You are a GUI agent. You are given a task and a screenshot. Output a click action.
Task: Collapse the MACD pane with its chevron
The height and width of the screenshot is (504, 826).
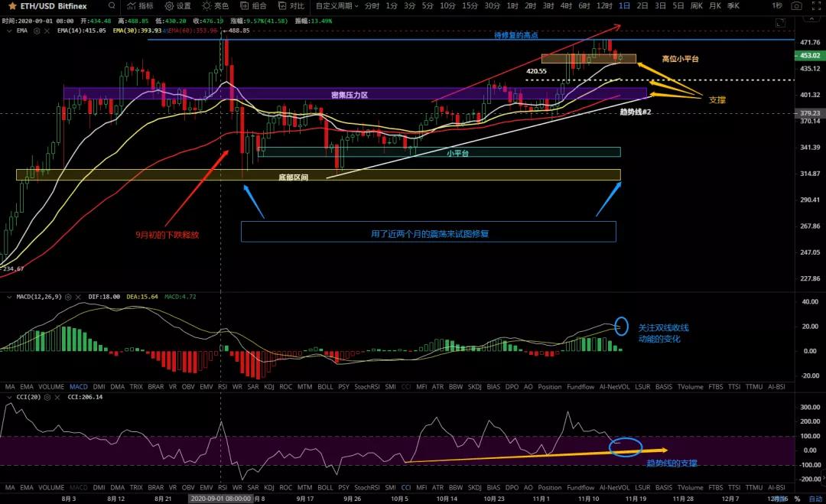pyautogui.click(x=9, y=296)
